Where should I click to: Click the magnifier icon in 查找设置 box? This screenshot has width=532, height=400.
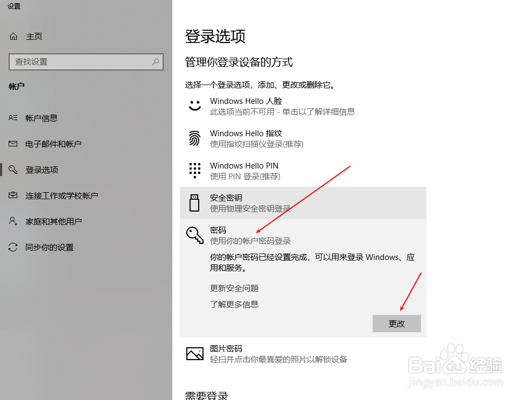click(156, 62)
